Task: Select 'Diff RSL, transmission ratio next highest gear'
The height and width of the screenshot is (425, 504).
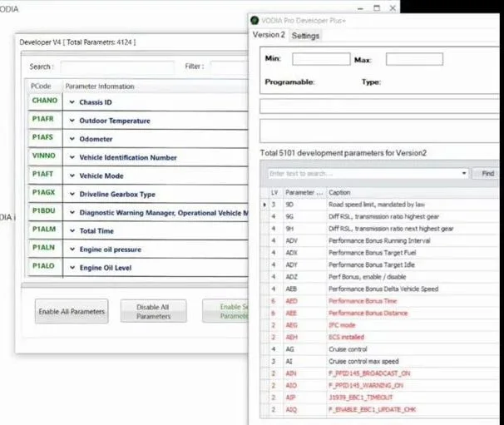Action: (381, 229)
